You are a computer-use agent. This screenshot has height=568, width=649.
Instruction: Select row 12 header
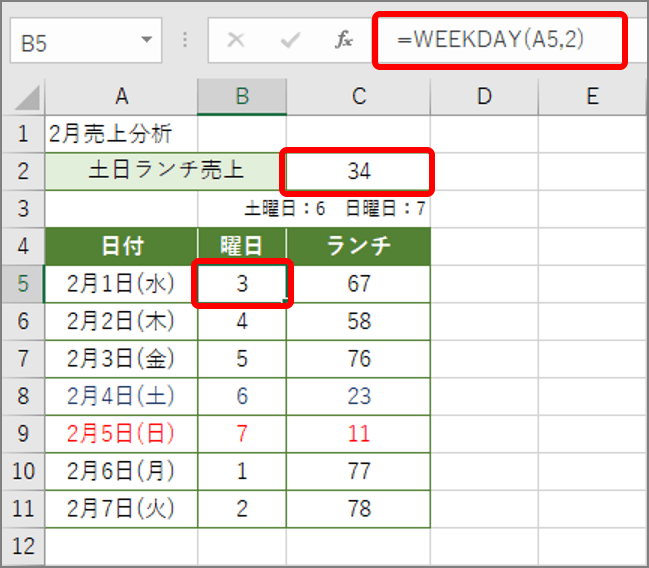pos(23,546)
